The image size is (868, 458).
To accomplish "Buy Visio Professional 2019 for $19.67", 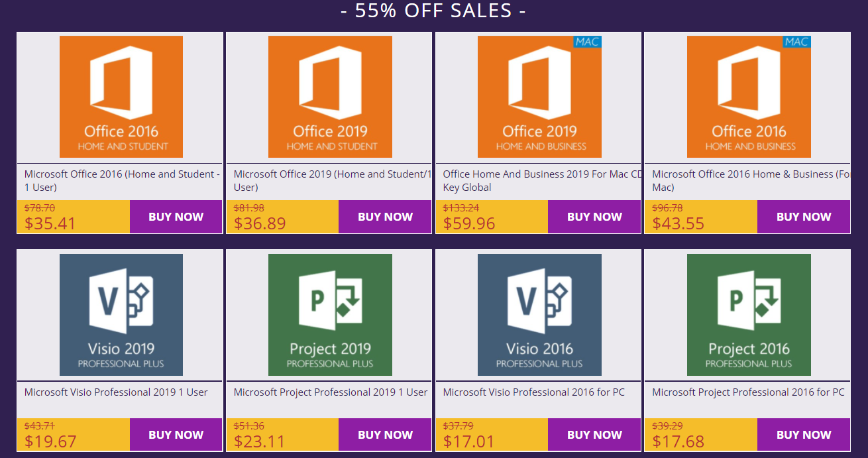I will (x=176, y=435).
